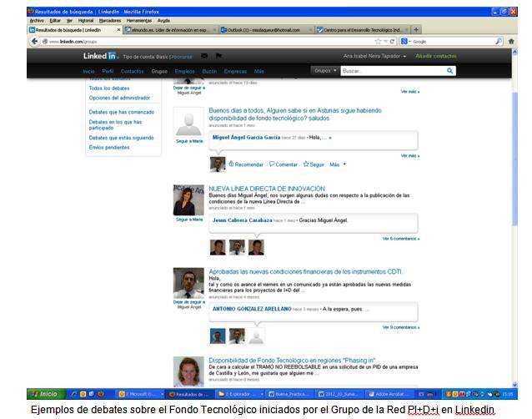Click Ver 9 comentarios link

pyautogui.click(x=401, y=327)
